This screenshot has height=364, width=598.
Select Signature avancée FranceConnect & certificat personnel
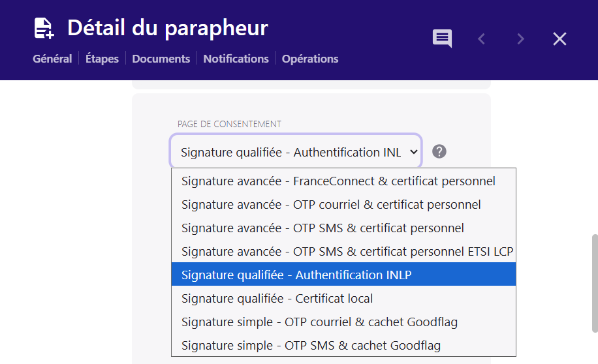coord(338,181)
